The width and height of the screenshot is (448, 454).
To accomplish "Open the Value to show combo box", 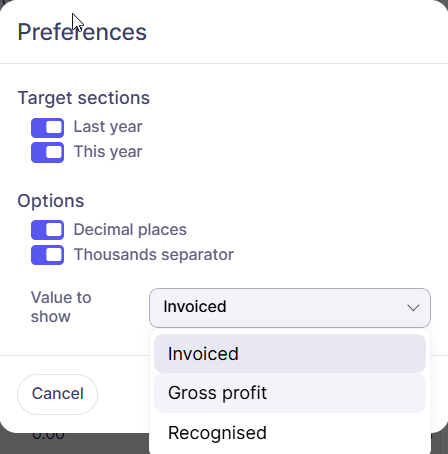I will (290, 308).
